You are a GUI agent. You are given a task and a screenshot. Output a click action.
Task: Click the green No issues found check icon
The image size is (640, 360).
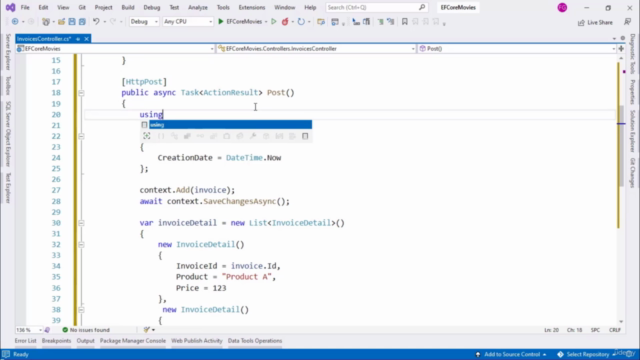coord(65,330)
